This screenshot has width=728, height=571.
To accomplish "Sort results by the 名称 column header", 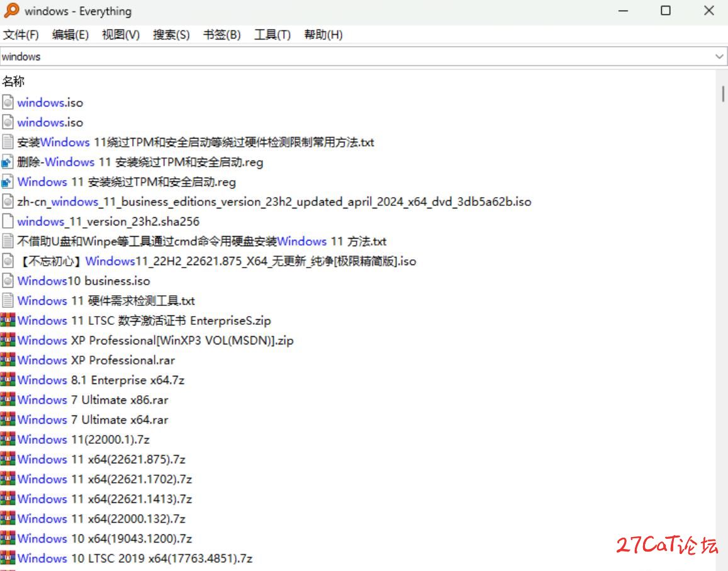I will (13, 81).
